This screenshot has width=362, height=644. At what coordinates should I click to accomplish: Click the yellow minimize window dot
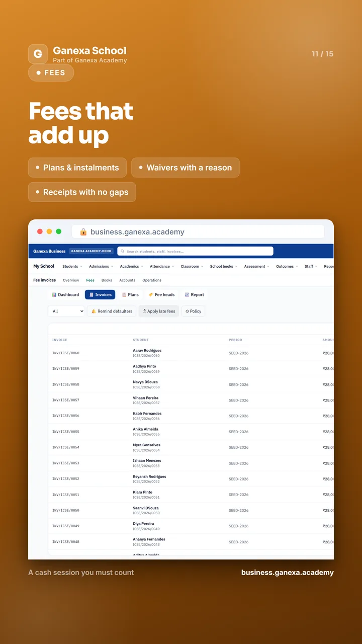49,231
